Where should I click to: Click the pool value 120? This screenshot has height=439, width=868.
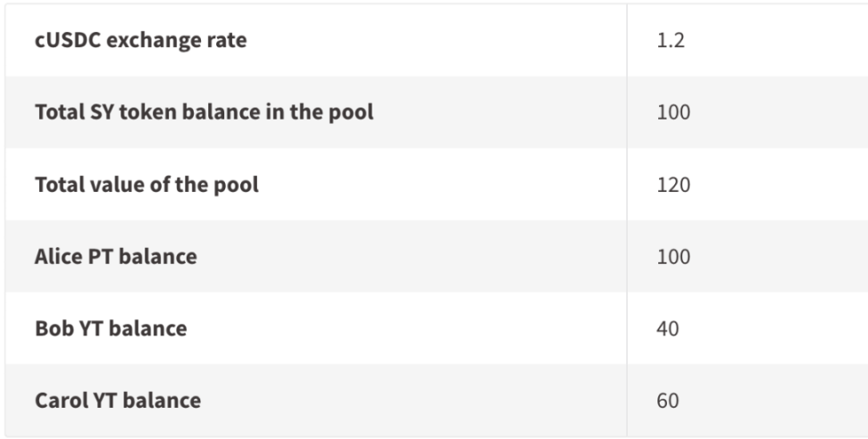coord(673,184)
